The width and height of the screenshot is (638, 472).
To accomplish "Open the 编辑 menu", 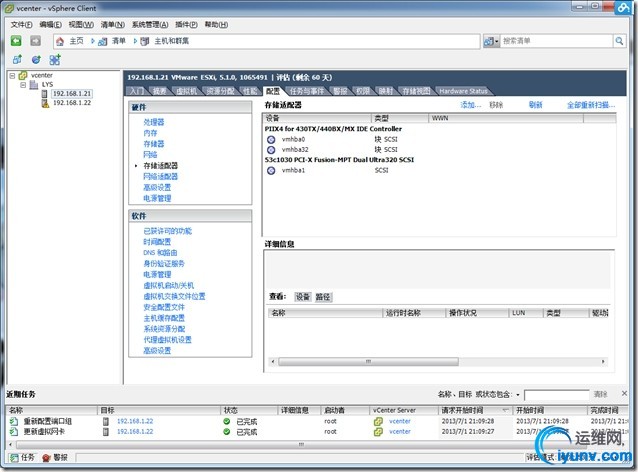I will [x=50, y=25].
